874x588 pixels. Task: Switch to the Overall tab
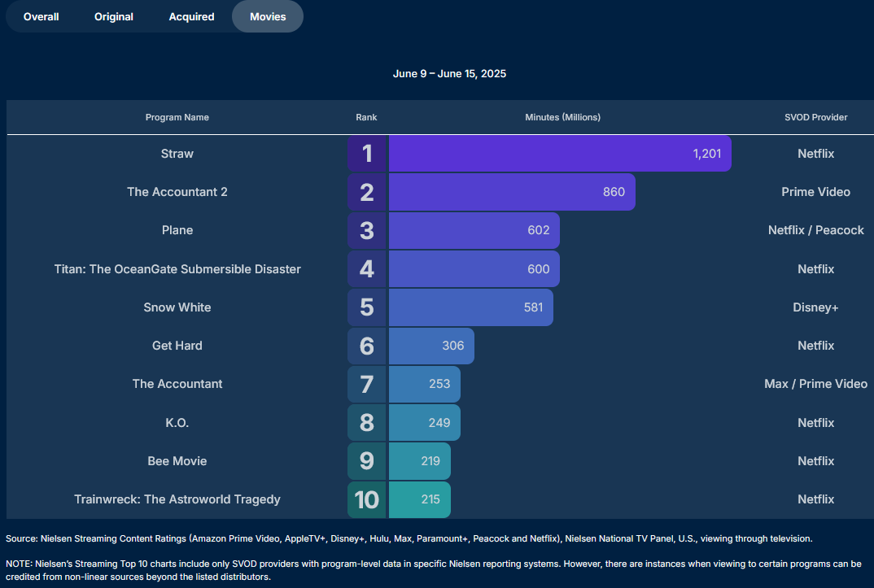[x=41, y=16]
